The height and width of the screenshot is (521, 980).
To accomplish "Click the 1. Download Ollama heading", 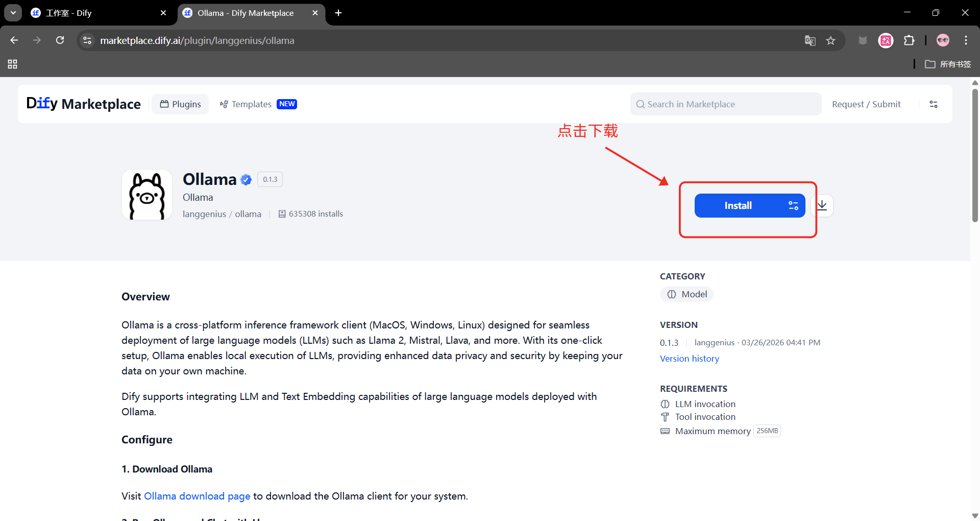I will click(167, 469).
